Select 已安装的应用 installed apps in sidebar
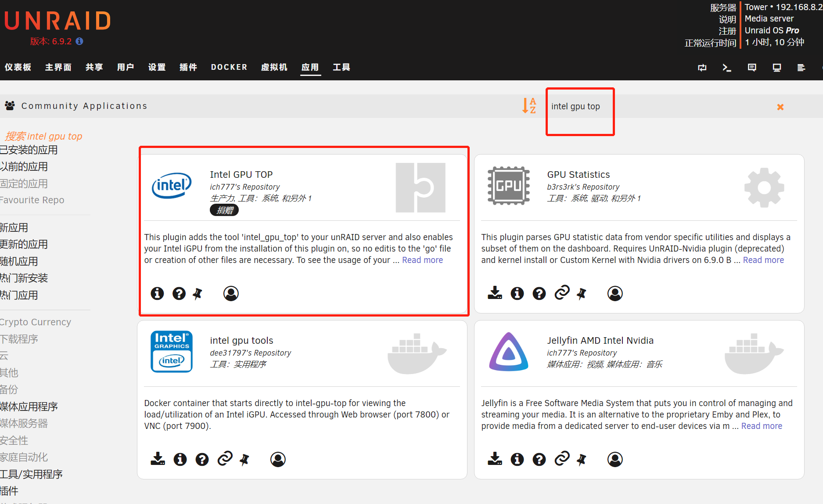 (x=29, y=150)
